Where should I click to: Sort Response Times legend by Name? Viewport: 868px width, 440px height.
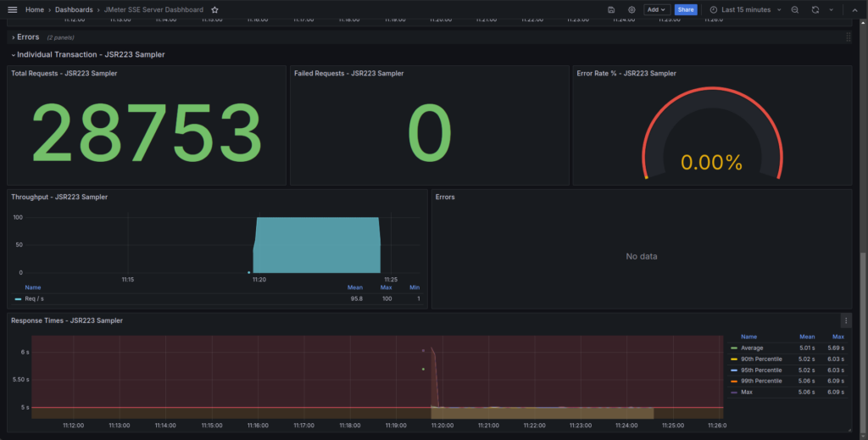[749, 337]
